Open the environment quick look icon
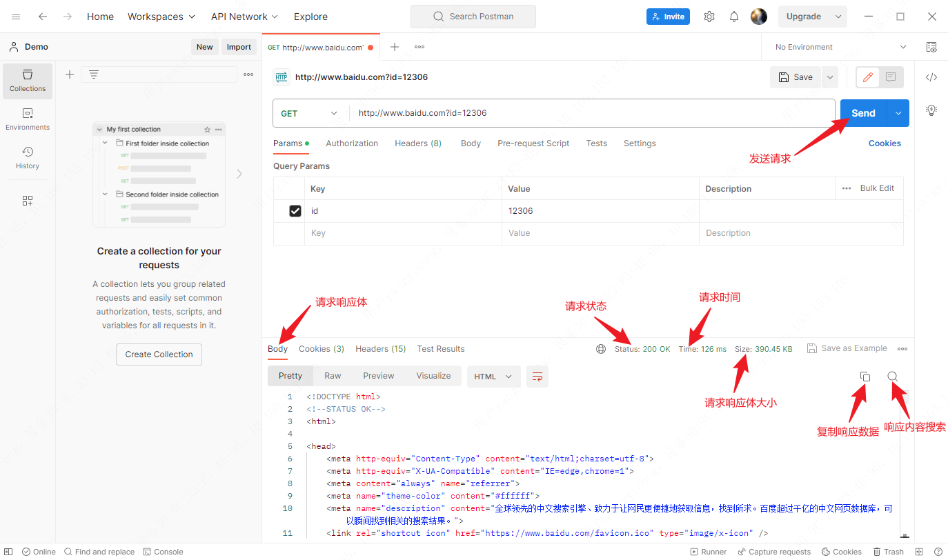This screenshot has height=560, width=948. (931, 47)
